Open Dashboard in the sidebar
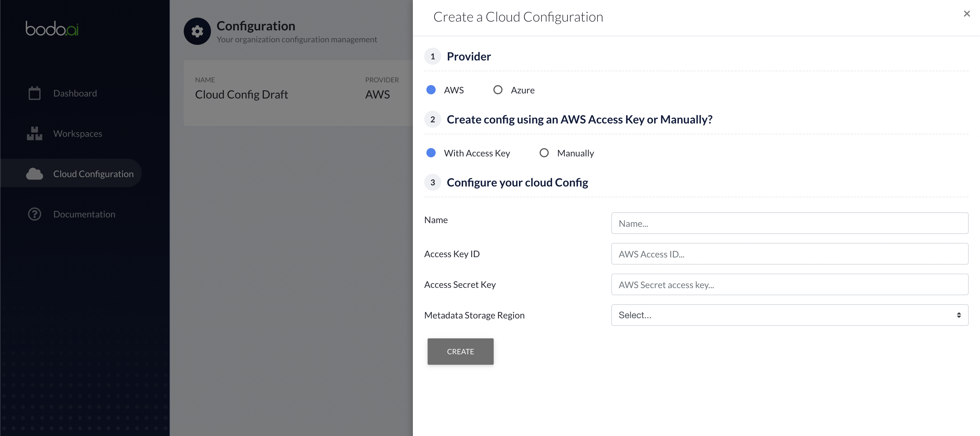The image size is (980, 436). [75, 93]
